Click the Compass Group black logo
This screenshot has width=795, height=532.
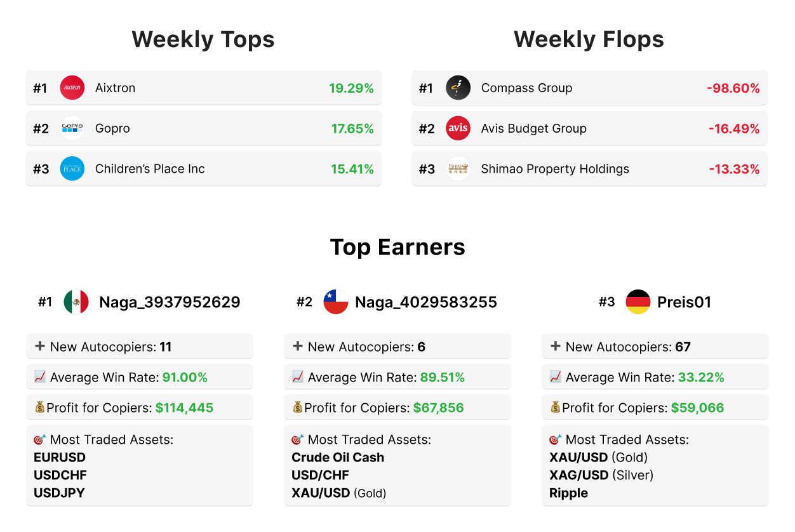tap(458, 88)
